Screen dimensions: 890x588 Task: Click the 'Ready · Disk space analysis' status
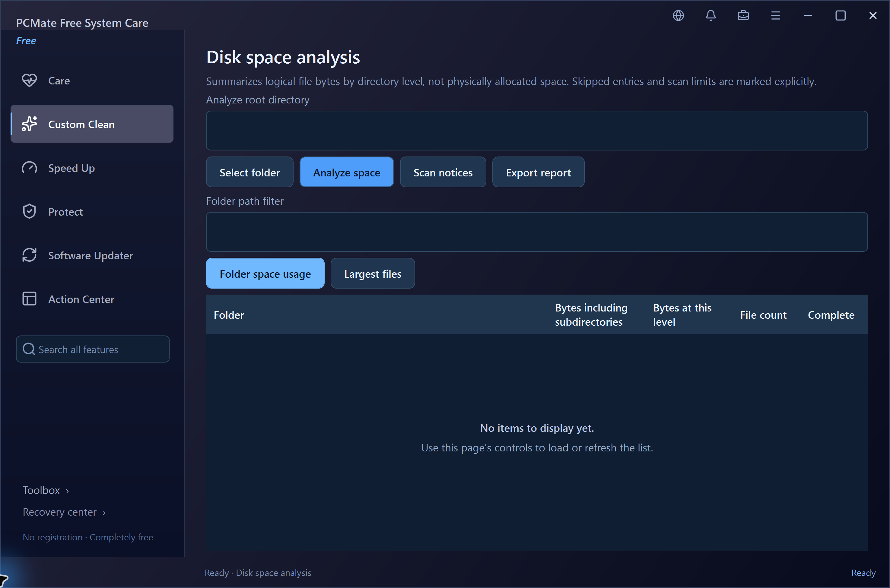[x=258, y=573]
